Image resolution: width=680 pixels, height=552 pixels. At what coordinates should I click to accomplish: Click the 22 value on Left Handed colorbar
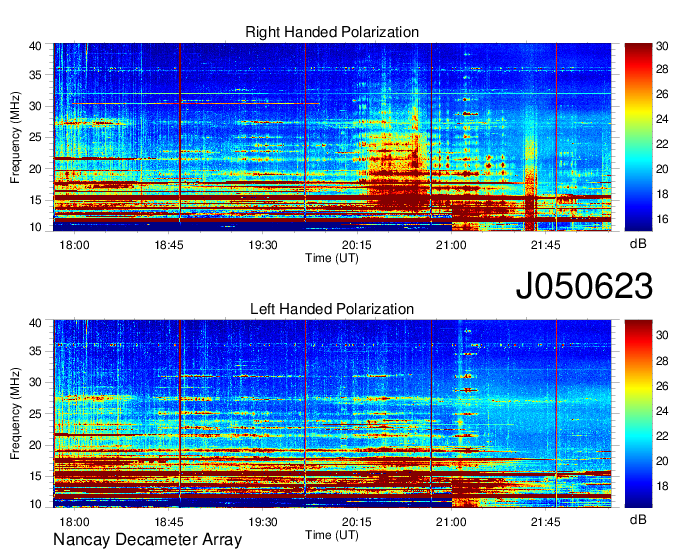pyautogui.click(x=662, y=436)
